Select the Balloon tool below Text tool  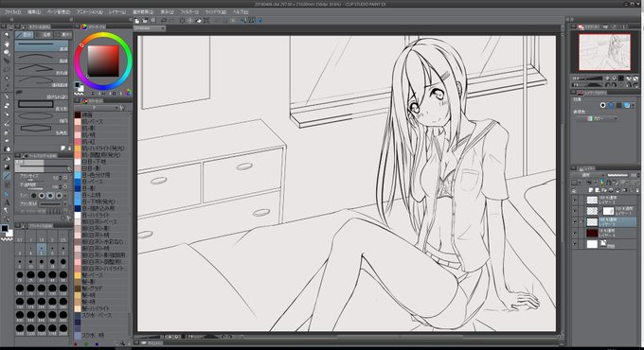(x=7, y=211)
